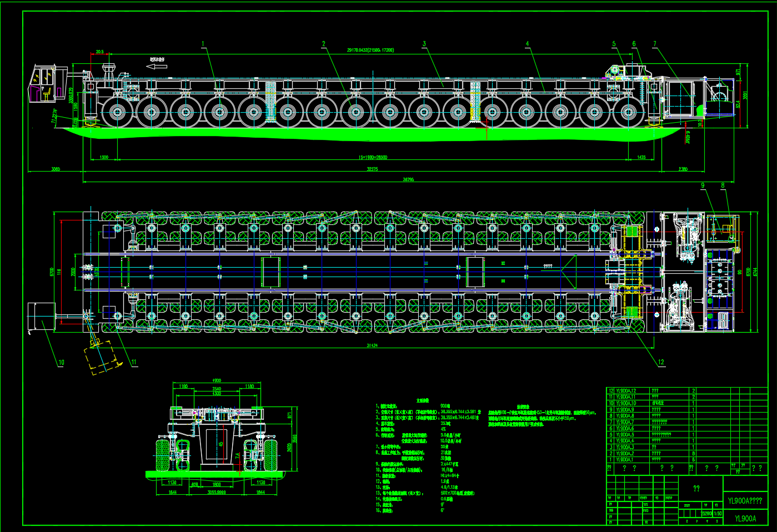This screenshot has width=777, height=532.
Task: Click the YL900A drawing number in title block
Action: coord(745,519)
